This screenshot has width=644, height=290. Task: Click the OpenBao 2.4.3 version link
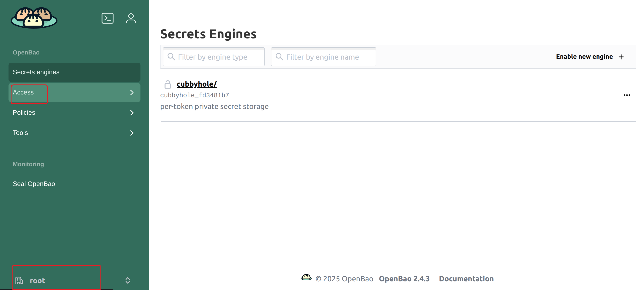pyautogui.click(x=404, y=279)
